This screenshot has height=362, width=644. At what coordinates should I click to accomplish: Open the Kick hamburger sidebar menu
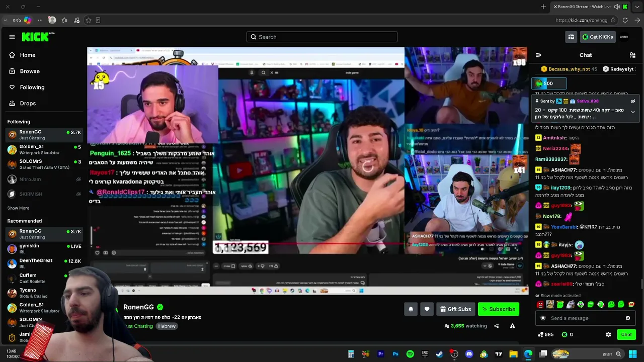(x=12, y=37)
